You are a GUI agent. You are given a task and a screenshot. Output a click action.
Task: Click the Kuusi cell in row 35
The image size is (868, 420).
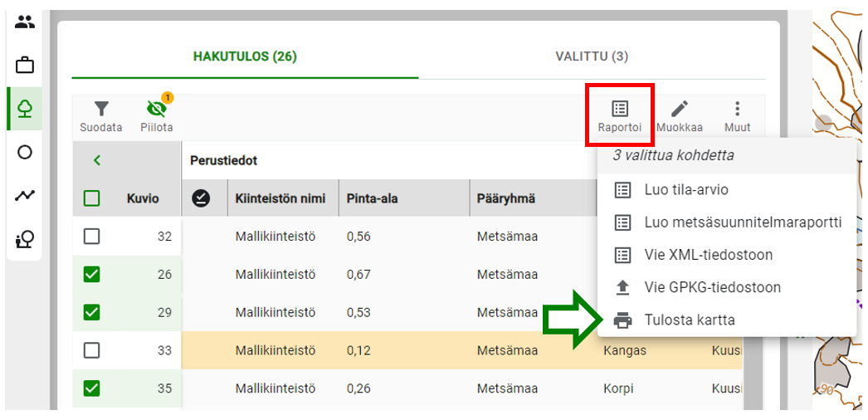click(727, 388)
